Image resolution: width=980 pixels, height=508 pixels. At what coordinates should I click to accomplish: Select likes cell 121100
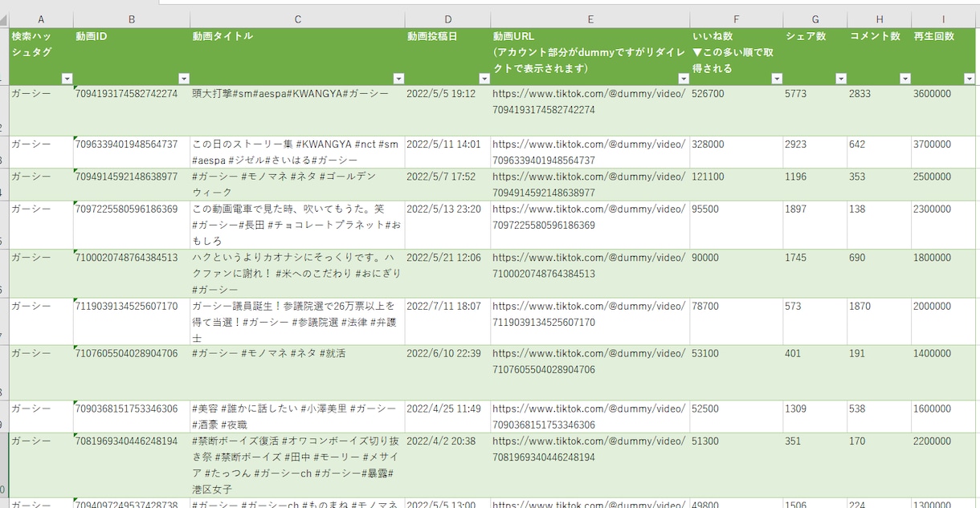coord(737,185)
